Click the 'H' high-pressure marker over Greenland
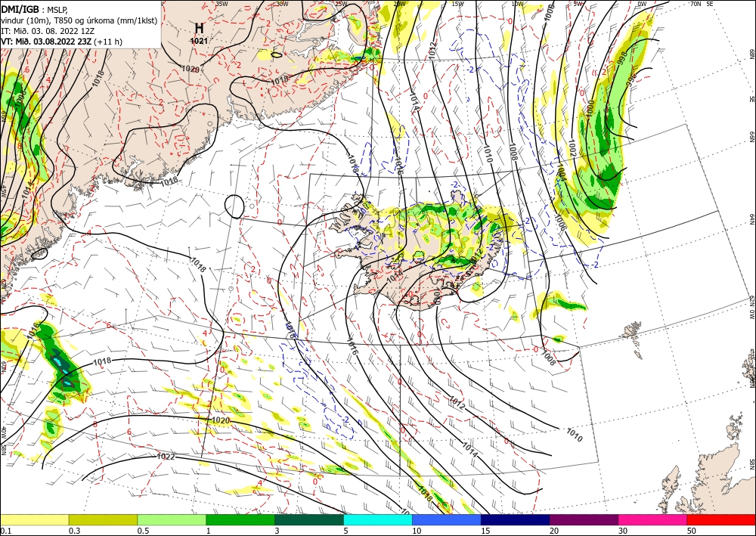The height and width of the screenshot is (536, 756). [x=199, y=28]
